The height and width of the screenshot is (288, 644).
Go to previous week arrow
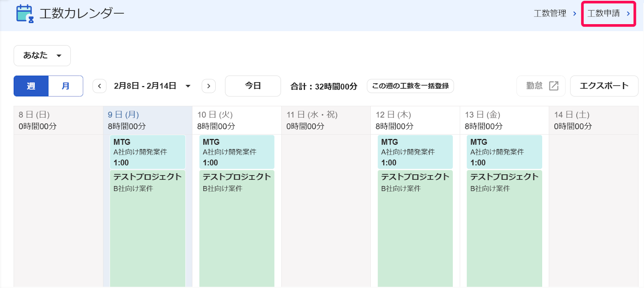pyautogui.click(x=99, y=86)
